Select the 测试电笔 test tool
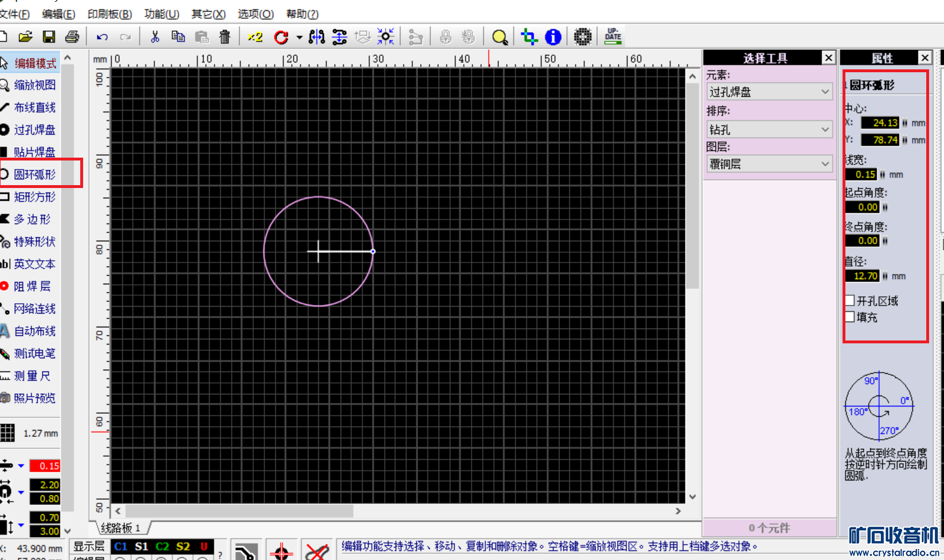The image size is (944, 560). click(x=30, y=354)
